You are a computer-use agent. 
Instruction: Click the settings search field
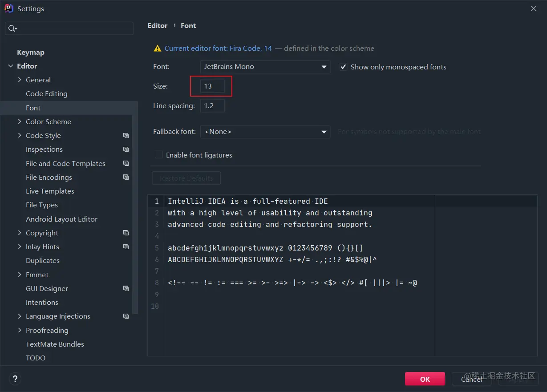(69, 28)
